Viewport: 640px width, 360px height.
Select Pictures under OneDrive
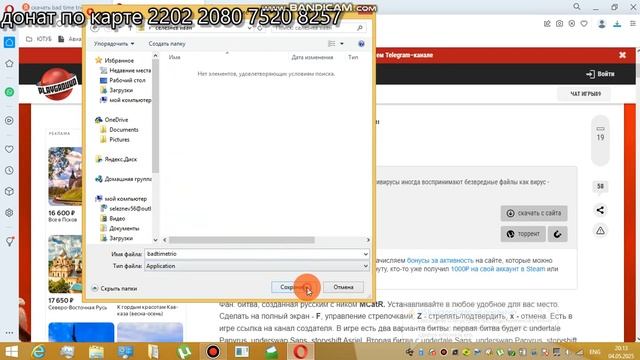119,140
